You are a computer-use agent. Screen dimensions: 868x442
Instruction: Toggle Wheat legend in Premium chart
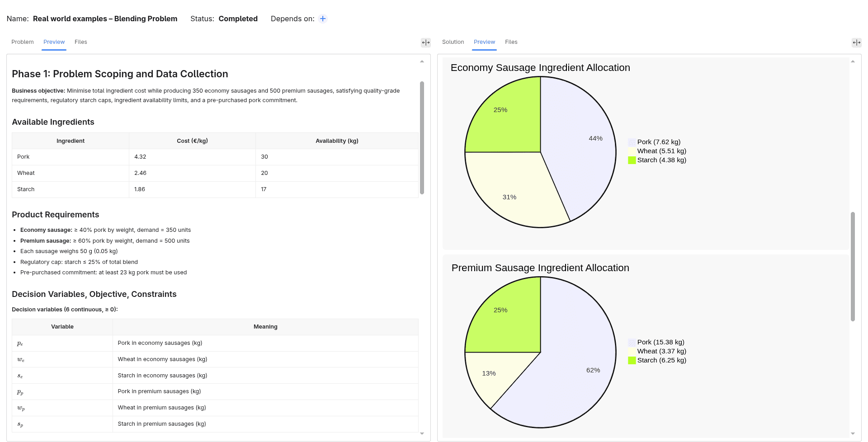click(657, 351)
